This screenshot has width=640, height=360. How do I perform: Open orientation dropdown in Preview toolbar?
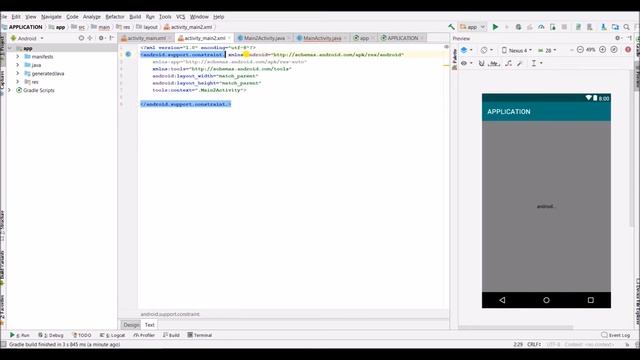tap(486, 50)
